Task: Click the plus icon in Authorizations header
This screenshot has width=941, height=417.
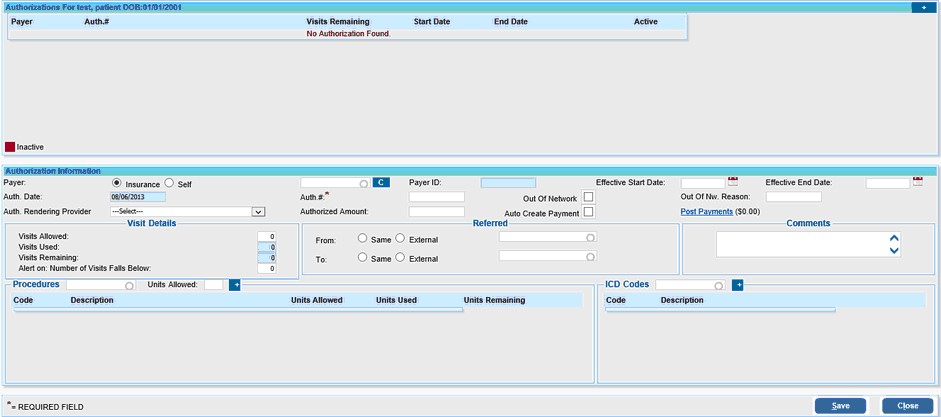Action: 918,7
